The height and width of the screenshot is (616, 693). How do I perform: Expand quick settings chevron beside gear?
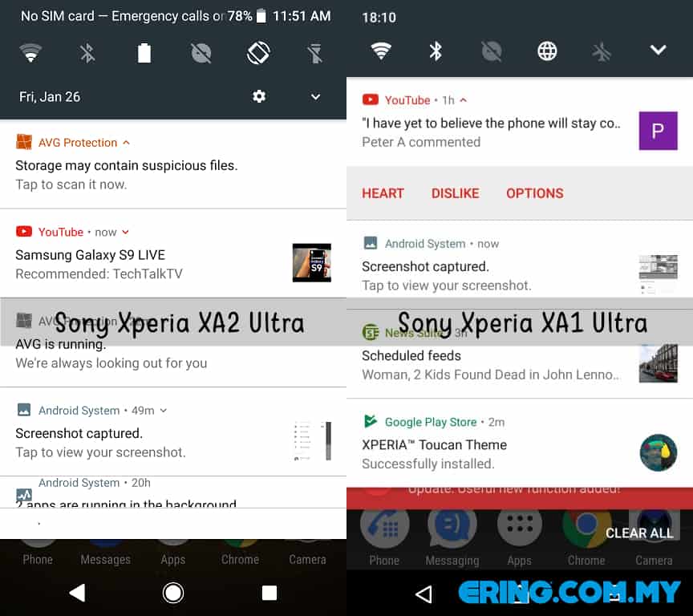point(315,97)
